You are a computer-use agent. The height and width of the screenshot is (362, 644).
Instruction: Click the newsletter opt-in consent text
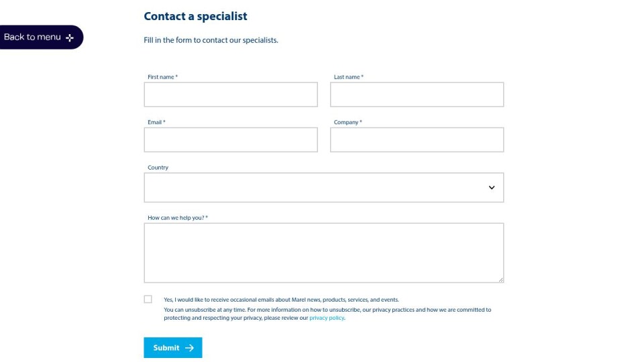click(x=281, y=300)
